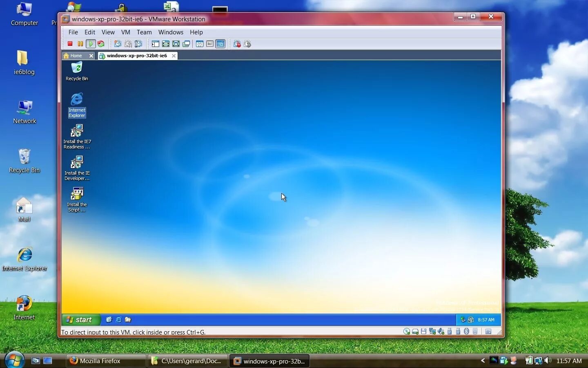Select Recycle Bin inside the XP guest
The image size is (588, 368).
click(77, 71)
